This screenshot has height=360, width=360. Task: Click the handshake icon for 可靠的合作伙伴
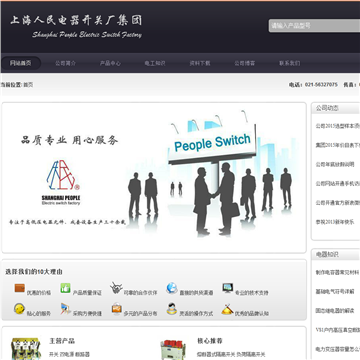coord(116,288)
